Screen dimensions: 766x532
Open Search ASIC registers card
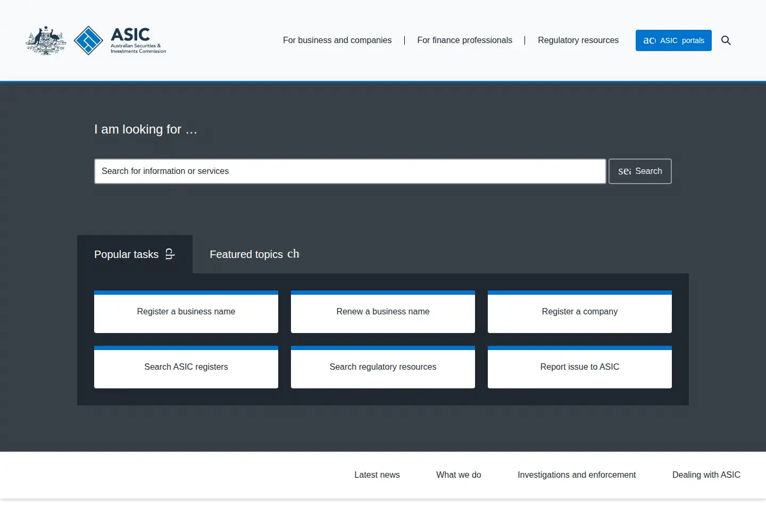point(186,367)
